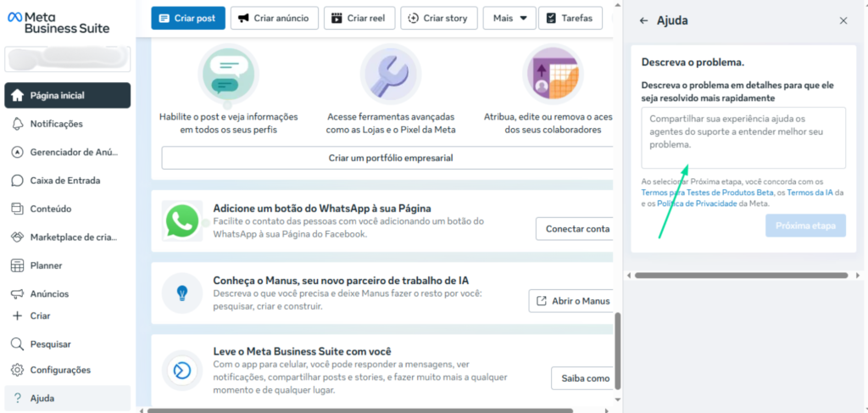
Task: Click the Configurações gear icon
Action: click(17, 369)
